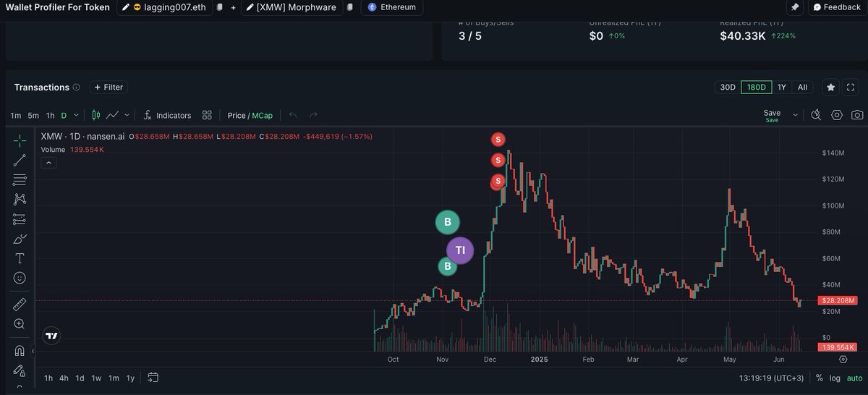Open the Ethereum chain selector
The width and height of the screenshot is (868, 395).
[391, 7]
